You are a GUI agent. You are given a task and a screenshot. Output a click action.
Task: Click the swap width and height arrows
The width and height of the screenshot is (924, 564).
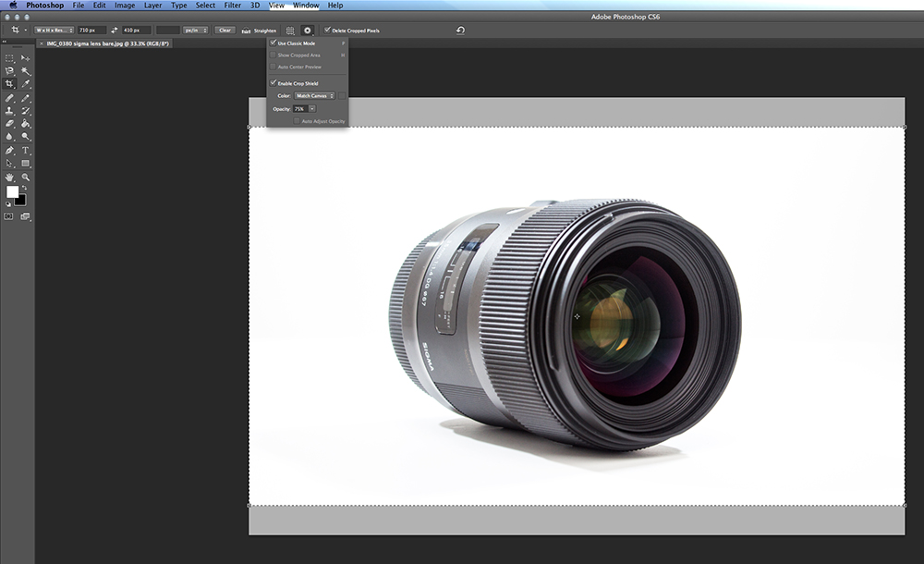click(115, 31)
